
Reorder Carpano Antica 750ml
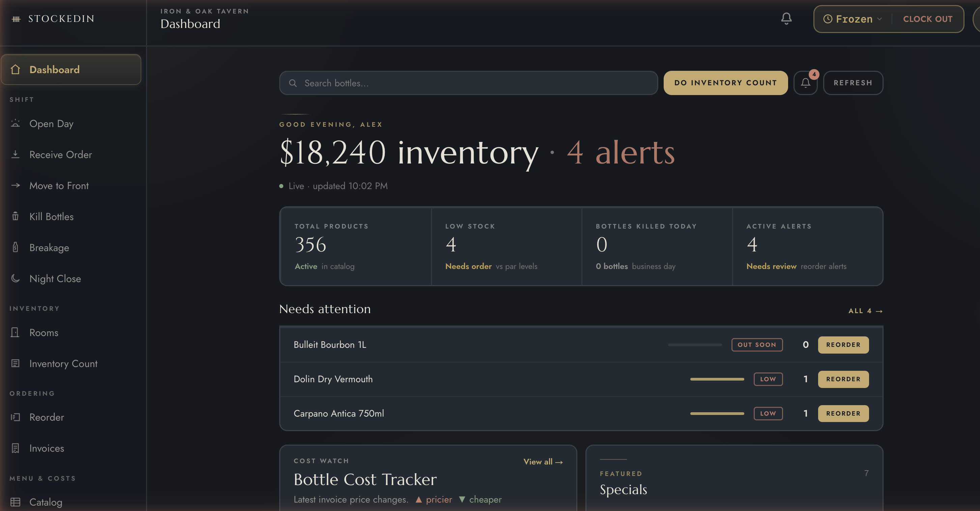843,413
